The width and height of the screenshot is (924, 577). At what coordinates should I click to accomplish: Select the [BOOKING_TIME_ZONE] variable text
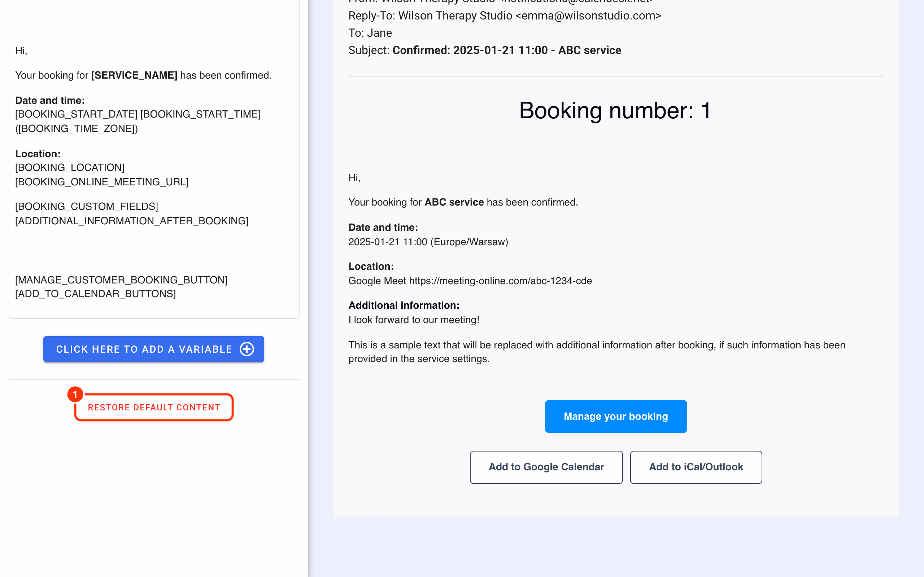(x=77, y=129)
